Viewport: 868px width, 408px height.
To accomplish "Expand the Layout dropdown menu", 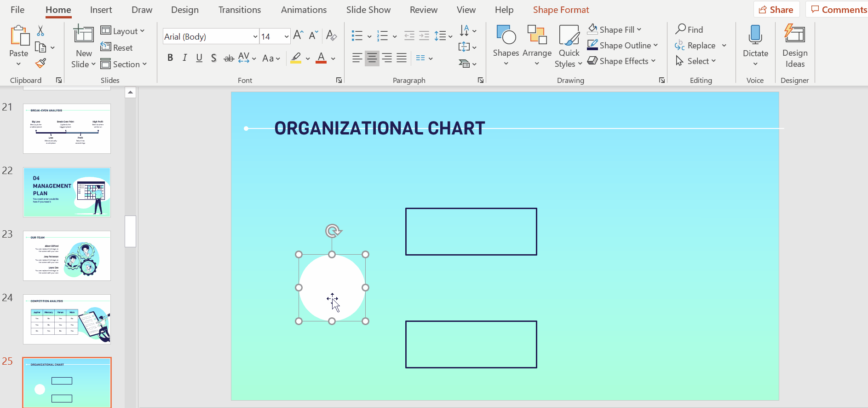I will tap(122, 31).
